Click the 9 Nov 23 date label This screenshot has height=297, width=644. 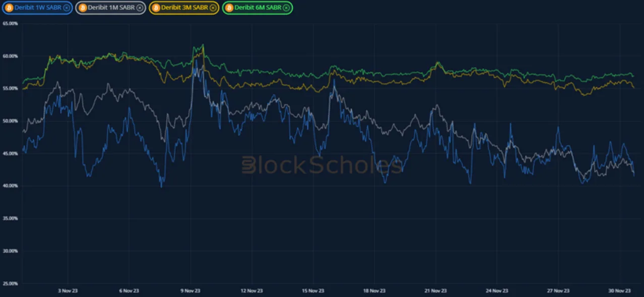[190, 290]
